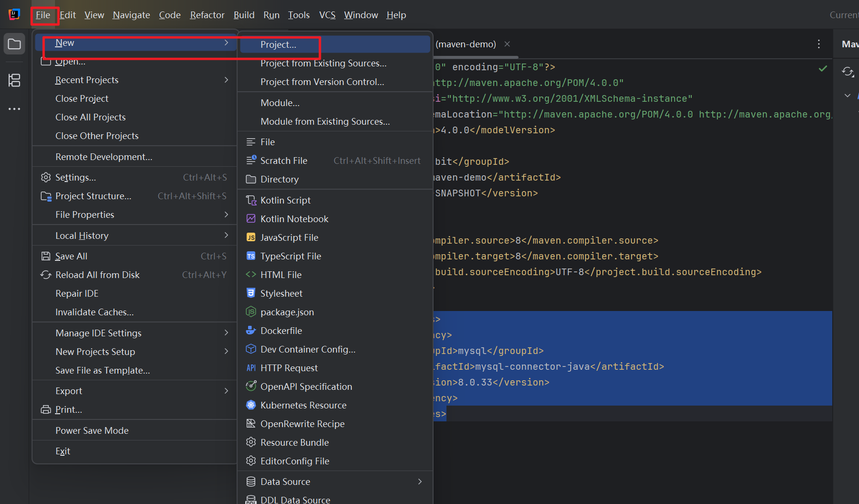Image resolution: width=859 pixels, height=504 pixels.
Task: Toggle Power Save Mode
Action: point(135,430)
